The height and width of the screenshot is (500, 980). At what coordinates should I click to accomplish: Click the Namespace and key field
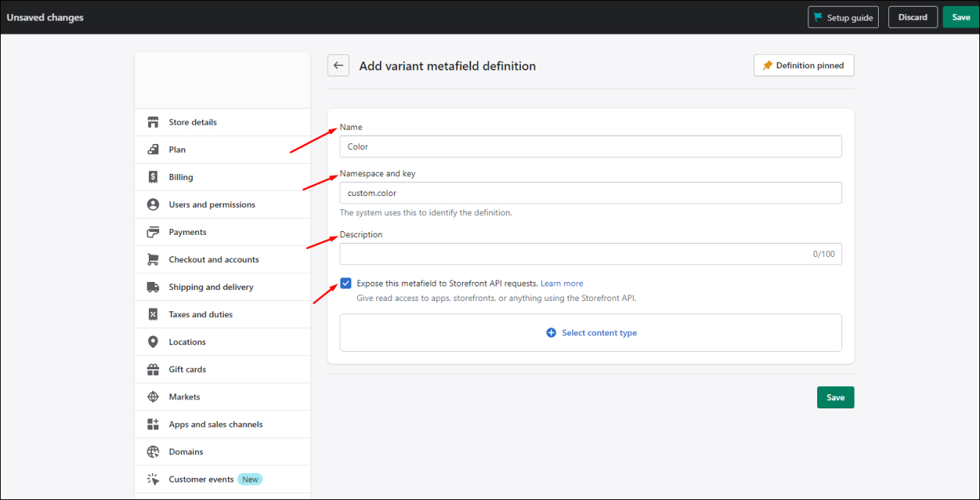click(x=590, y=193)
